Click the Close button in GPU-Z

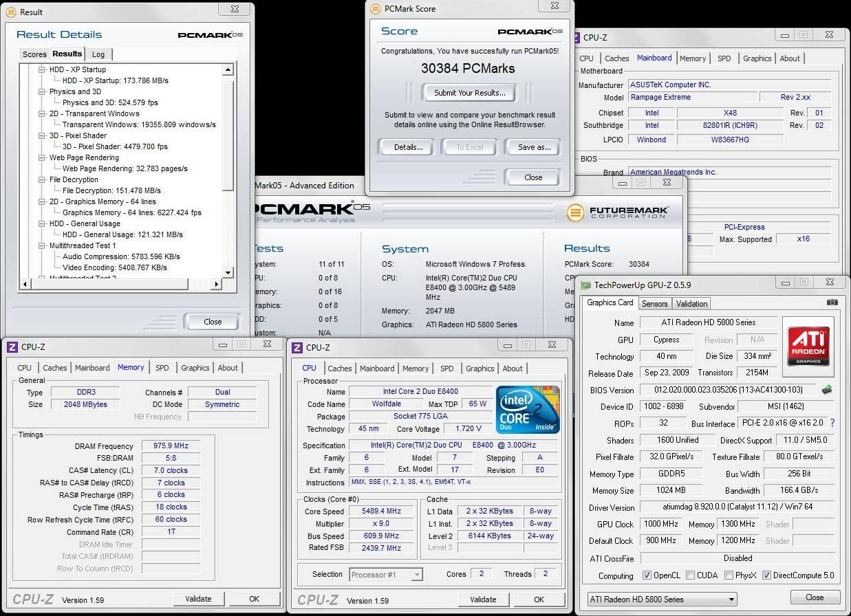(x=815, y=597)
